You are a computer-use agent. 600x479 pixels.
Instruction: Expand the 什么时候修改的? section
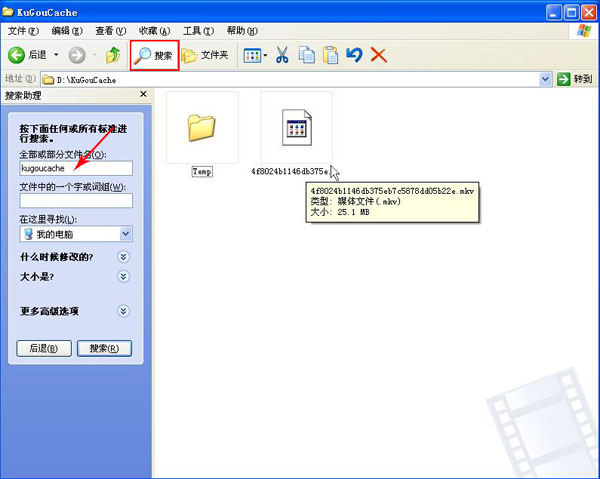point(123,257)
